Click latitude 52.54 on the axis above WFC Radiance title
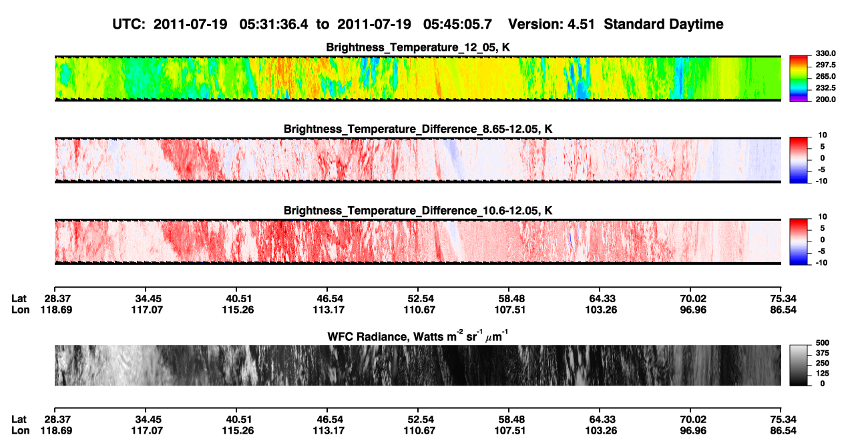 click(x=421, y=298)
